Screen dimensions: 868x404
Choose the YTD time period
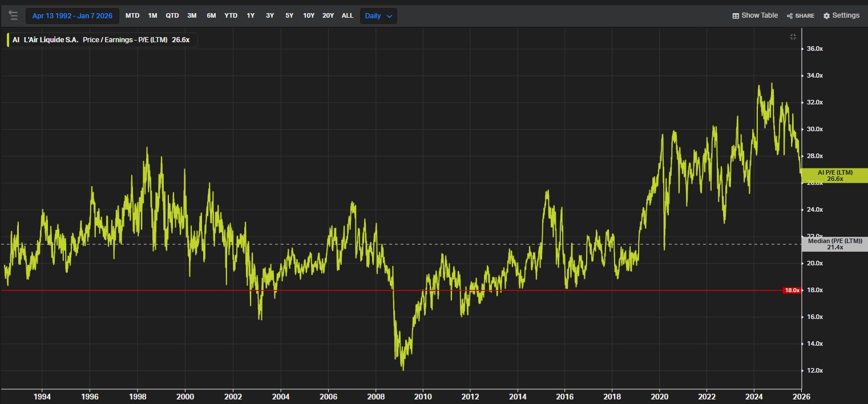231,16
